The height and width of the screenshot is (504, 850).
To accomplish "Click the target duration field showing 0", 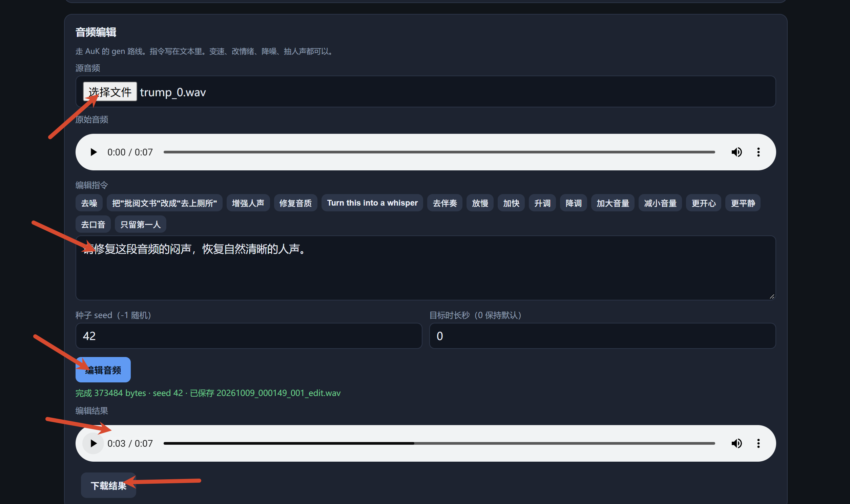I will [602, 336].
